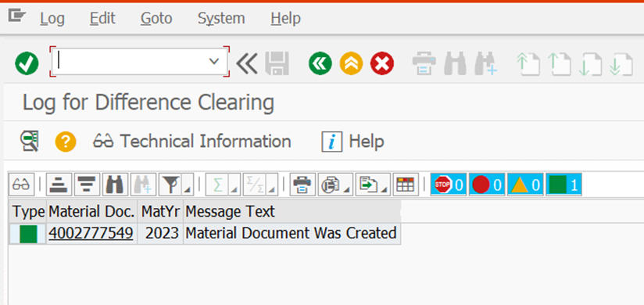Click the Export icon
The width and height of the screenshot is (644, 305).
click(x=368, y=185)
